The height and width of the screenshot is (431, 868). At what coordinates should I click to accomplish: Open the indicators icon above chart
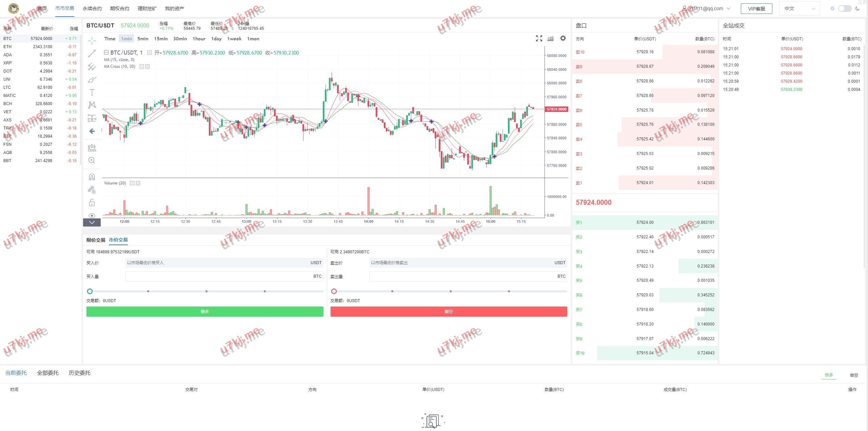(x=551, y=39)
